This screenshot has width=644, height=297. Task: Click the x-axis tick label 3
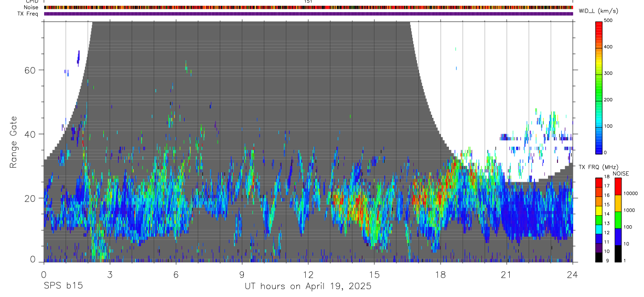pos(110,274)
